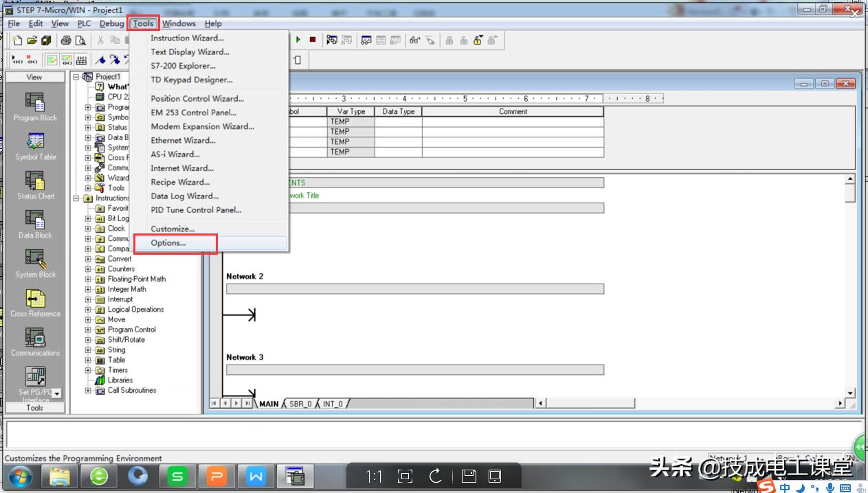The height and width of the screenshot is (493, 868).
Task: Click the Network 3 title field
Action: point(415,369)
